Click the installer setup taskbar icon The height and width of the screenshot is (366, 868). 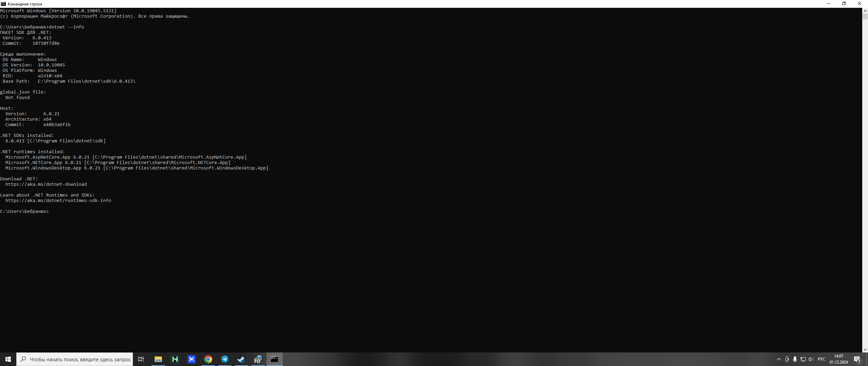tap(258, 359)
